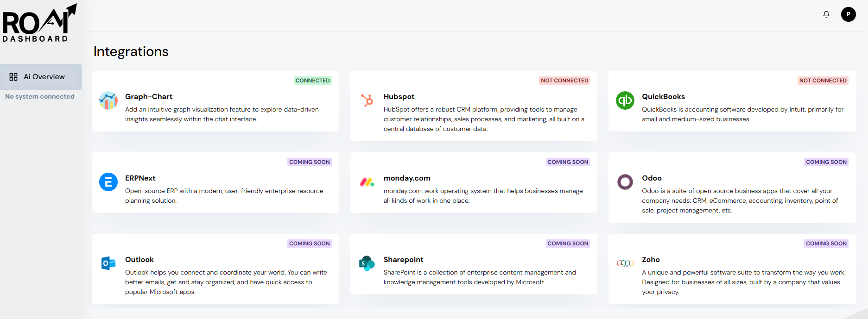Click the ROAI Dashboard logo

click(x=39, y=23)
